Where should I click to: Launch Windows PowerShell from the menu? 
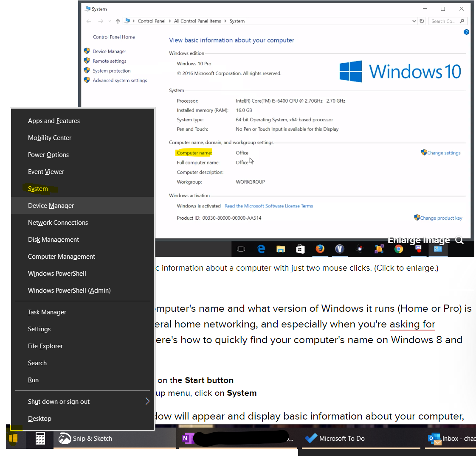(83, 274)
